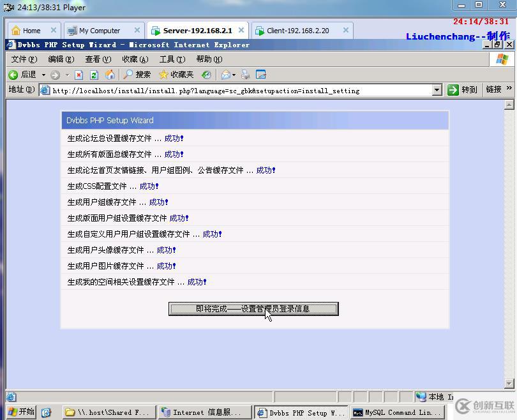This screenshot has height=420, width=517.
Task: Click the IE Back arrow icon
Action: (x=13, y=75)
